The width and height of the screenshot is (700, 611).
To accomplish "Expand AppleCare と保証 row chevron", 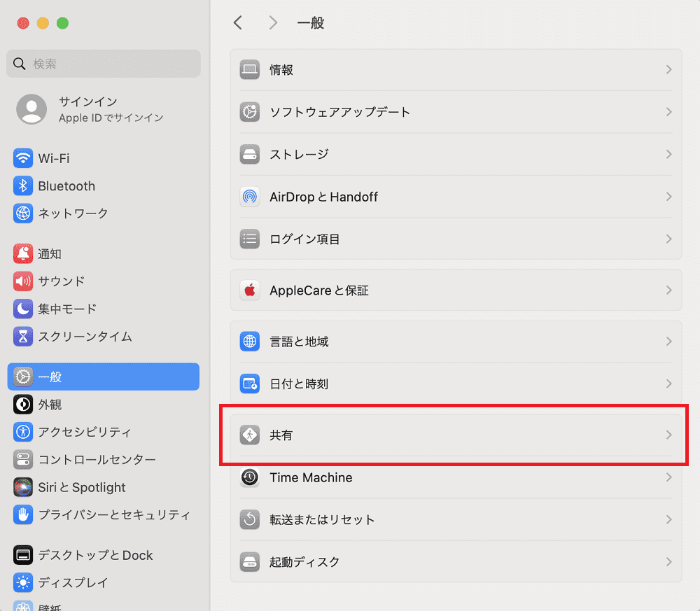I will click(x=668, y=290).
